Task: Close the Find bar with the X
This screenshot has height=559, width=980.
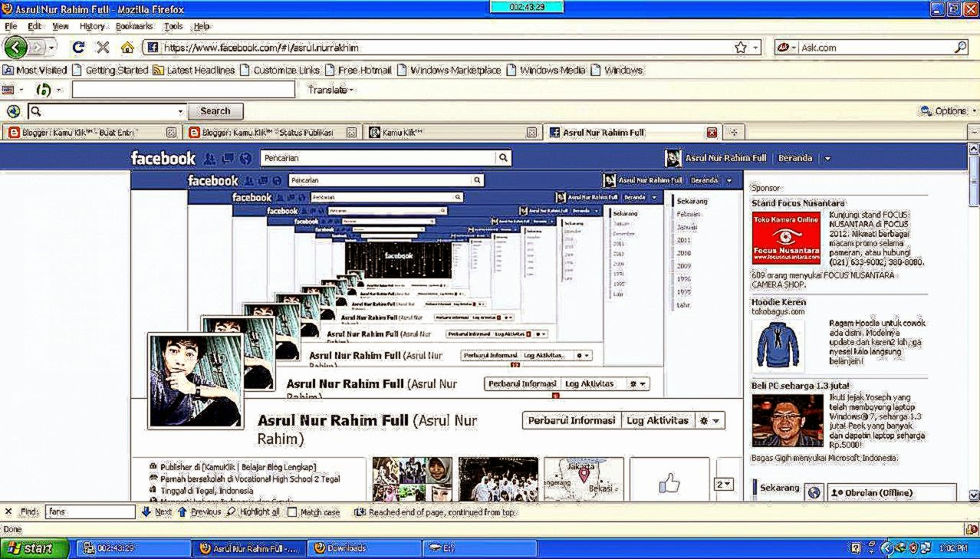Action: 8,511
